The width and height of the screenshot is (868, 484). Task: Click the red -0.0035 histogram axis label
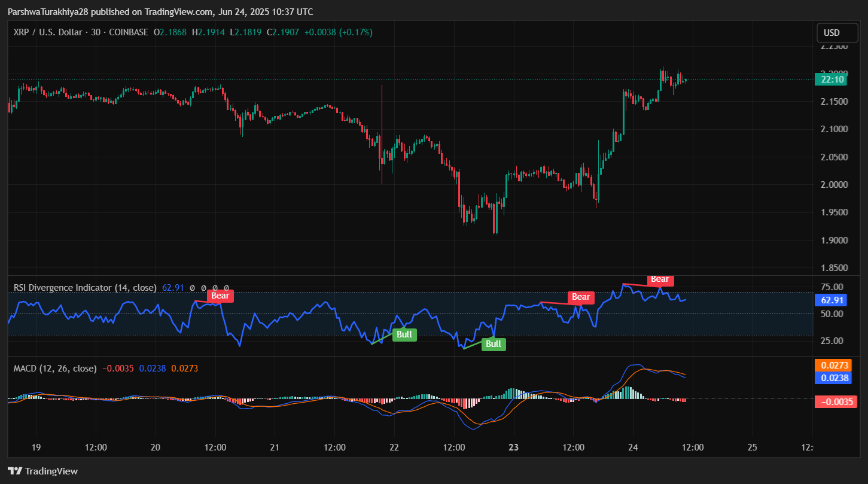pos(836,401)
